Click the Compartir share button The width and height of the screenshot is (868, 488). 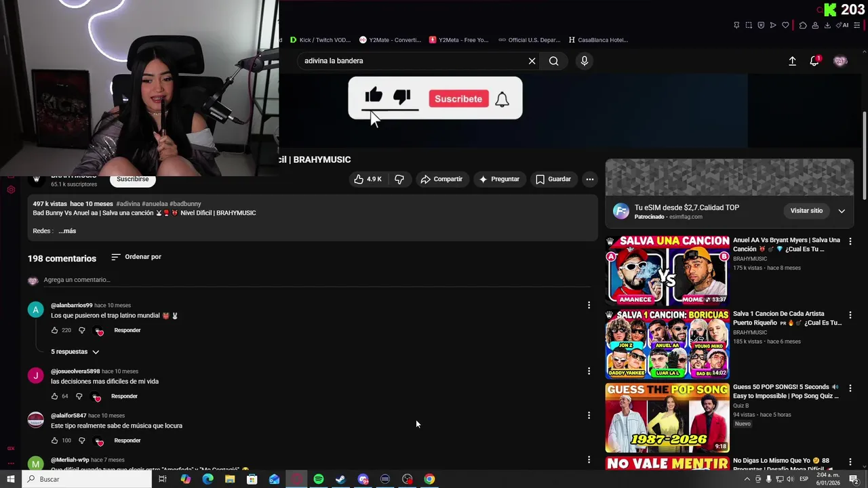coord(441,179)
